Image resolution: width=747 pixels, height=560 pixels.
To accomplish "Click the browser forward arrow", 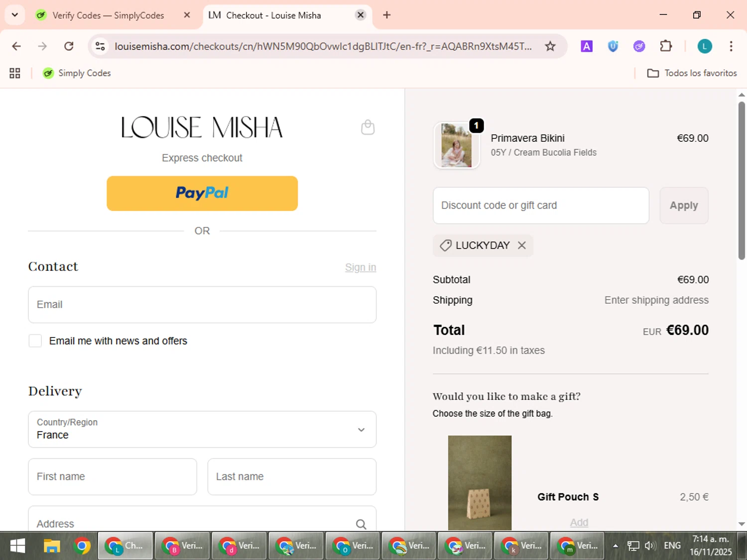I will click(42, 46).
